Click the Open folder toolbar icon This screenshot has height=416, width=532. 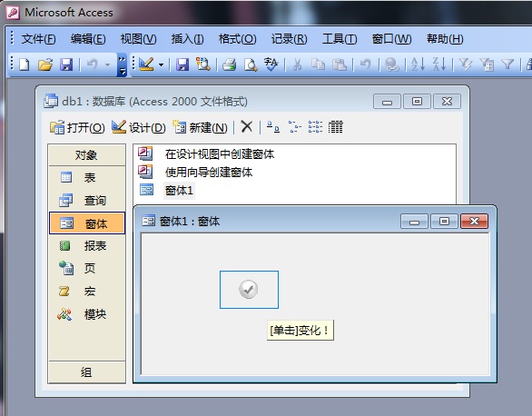pyautogui.click(x=45, y=64)
